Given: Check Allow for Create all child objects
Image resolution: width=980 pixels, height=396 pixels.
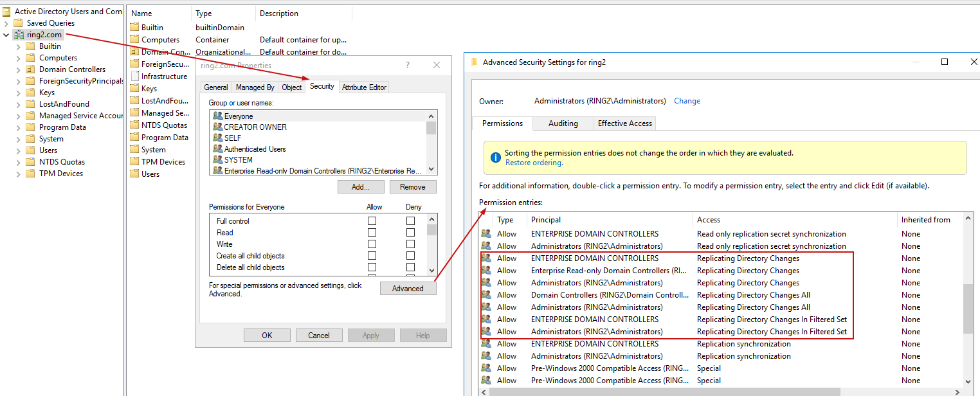Looking at the screenshot, I should (x=372, y=256).
